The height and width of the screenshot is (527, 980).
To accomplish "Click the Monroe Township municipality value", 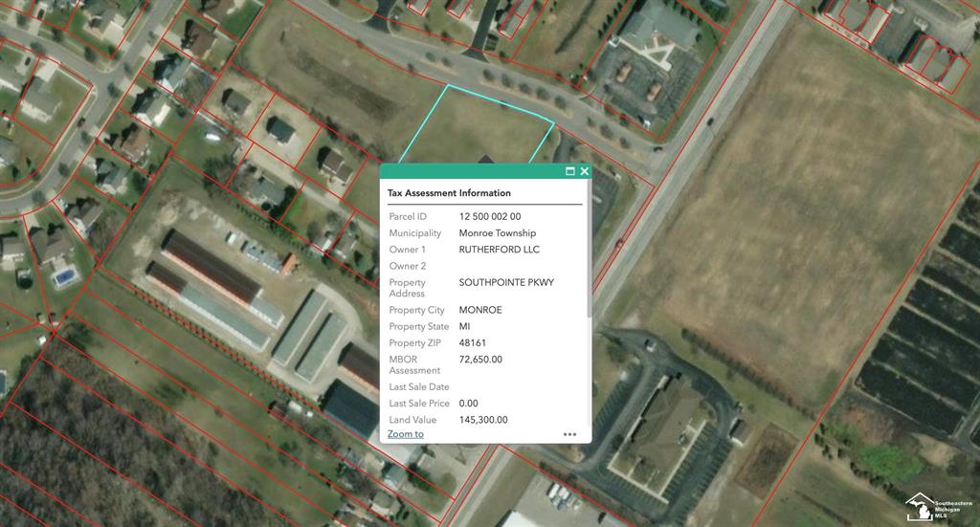I will coord(497,233).
